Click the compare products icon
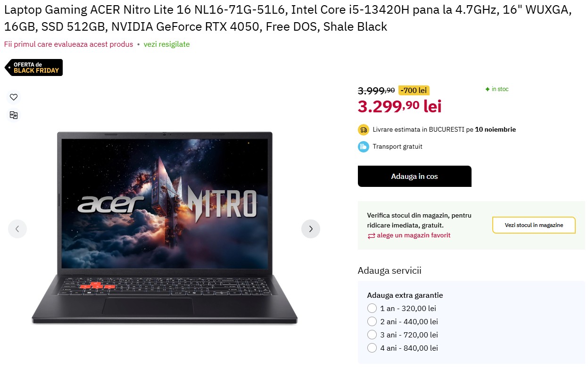The height and width of the screenshot is (370, 588). pos(14,115)
